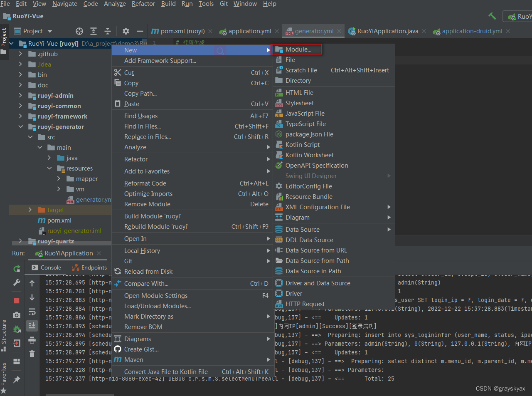Choose Kotlin Script in New submenu

(x=334, y=145)
